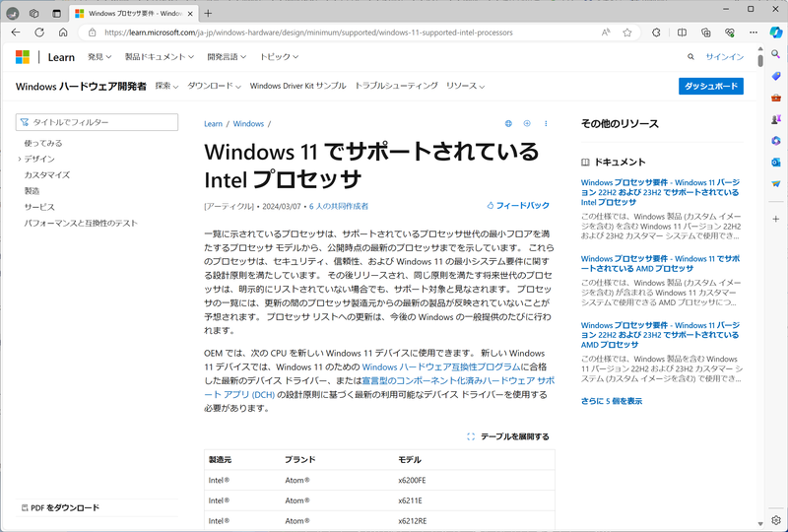Screen dimensions: 788x532
Task: Open Collections icon in toolbar
Action: (706, 33)
